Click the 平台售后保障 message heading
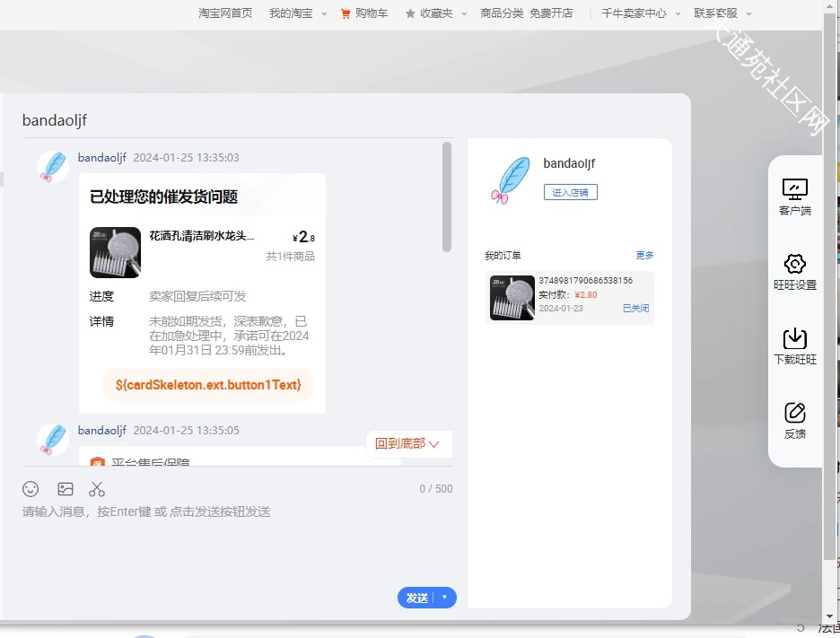 point(151,462)
